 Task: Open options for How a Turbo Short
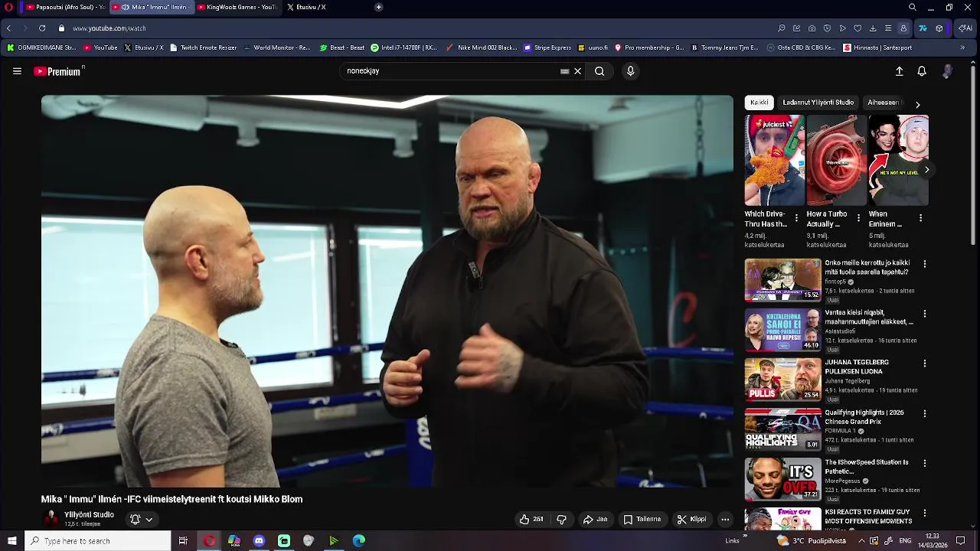[x=858, y=219]
